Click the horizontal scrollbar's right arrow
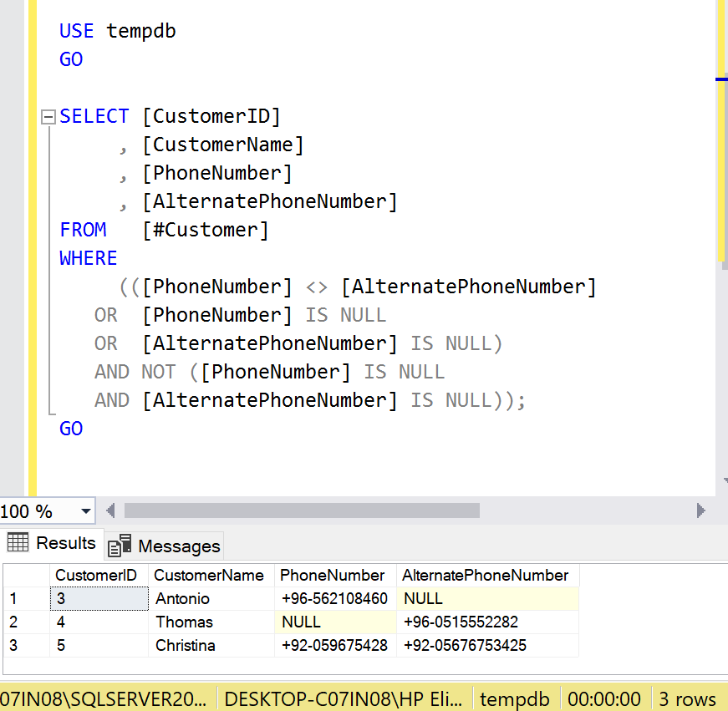The height and width of the screenshot is (711, 728). [x=701, y=510]
